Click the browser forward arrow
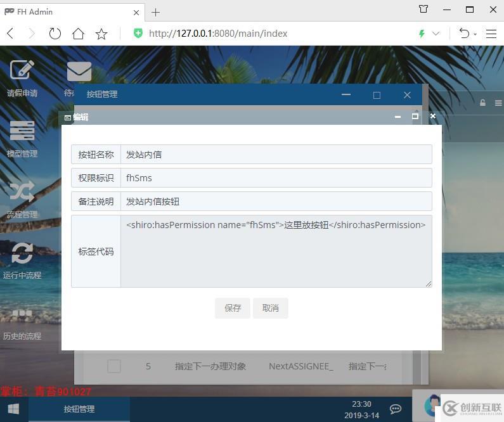 pos(32,34)
